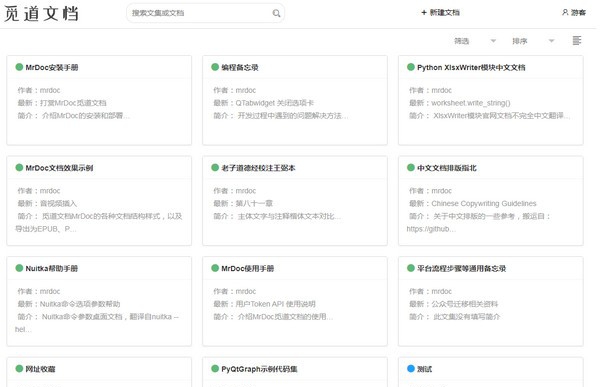Open the 老子道德经校注王弼本 collection

pyautogui.click(x=258, y=168)
